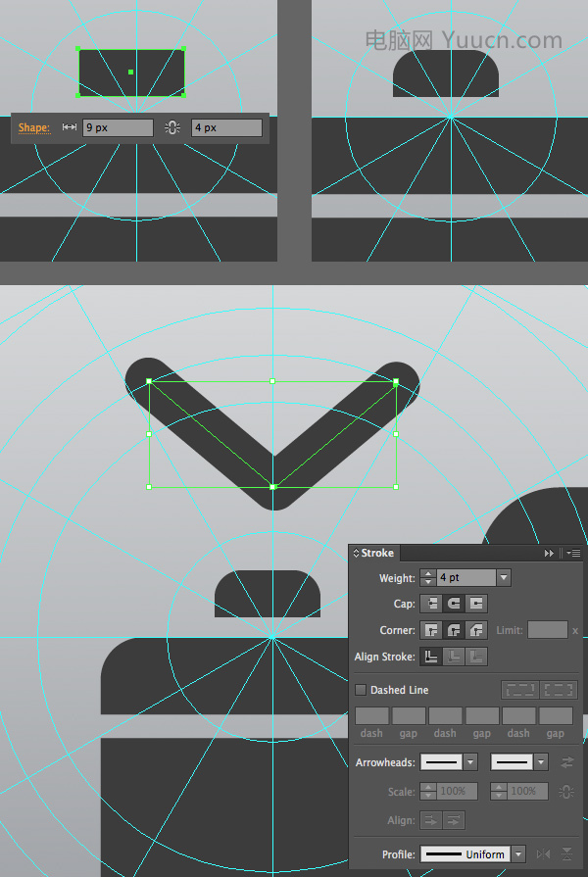Screen dimensions: 588x877
Task: Open the end arrowhead dropdown
Action: (x=540, y=761)
